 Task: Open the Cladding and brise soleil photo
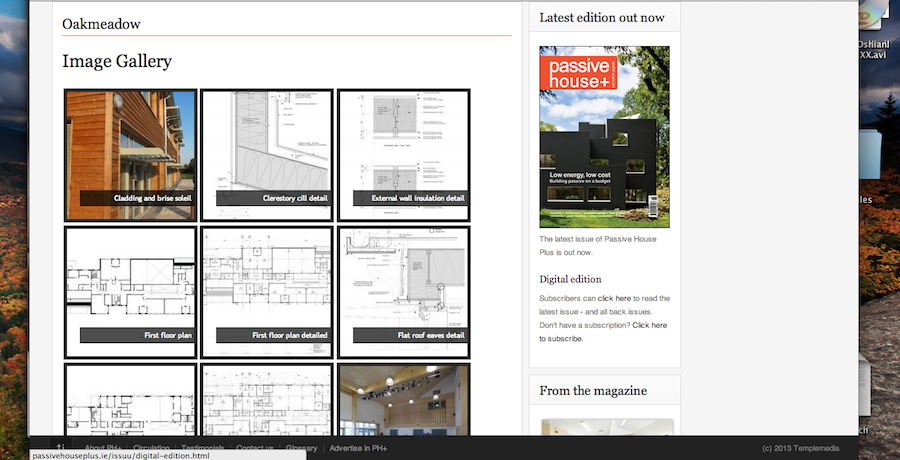click(x=130, y=154)
